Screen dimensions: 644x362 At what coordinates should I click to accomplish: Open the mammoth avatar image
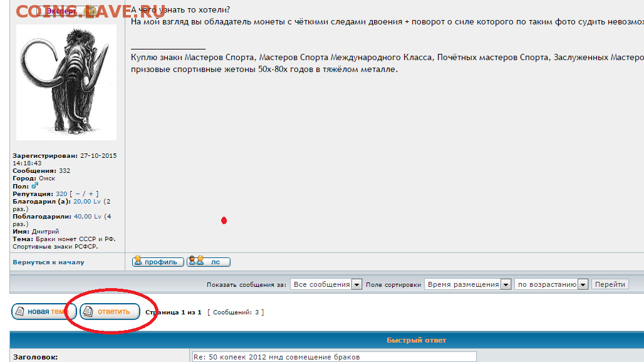(x=66, y=82)
